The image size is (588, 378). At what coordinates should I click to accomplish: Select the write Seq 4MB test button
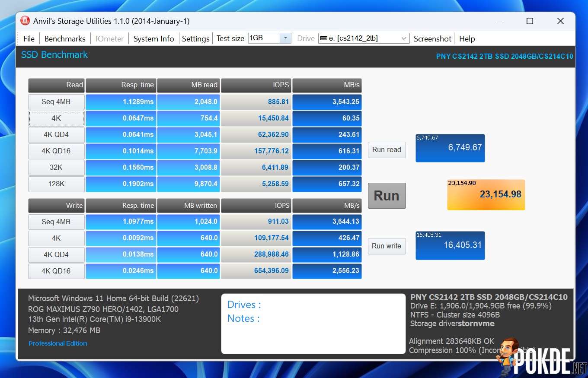56,222
